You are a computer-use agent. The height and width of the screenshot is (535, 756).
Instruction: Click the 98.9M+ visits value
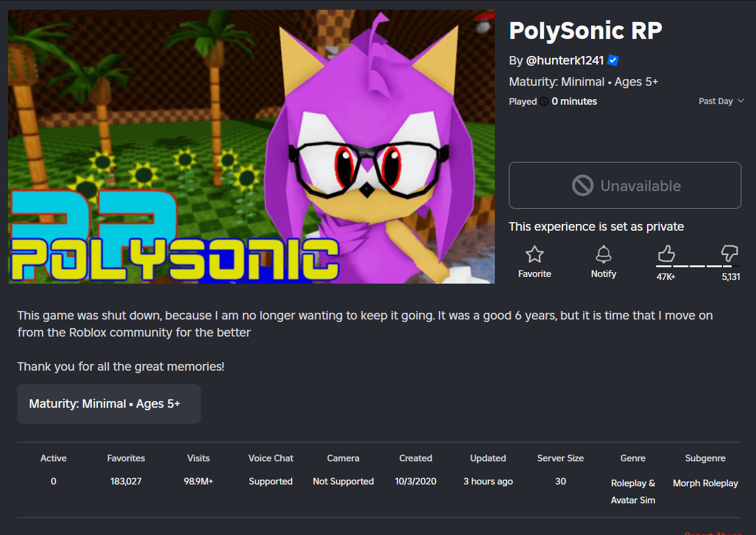point(198,481)
